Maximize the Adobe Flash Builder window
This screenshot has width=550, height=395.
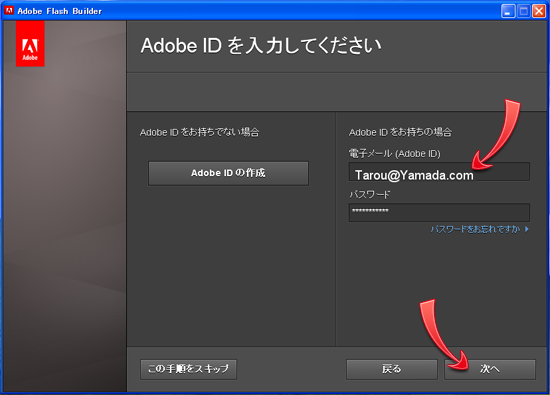click(x=523, y=11)
